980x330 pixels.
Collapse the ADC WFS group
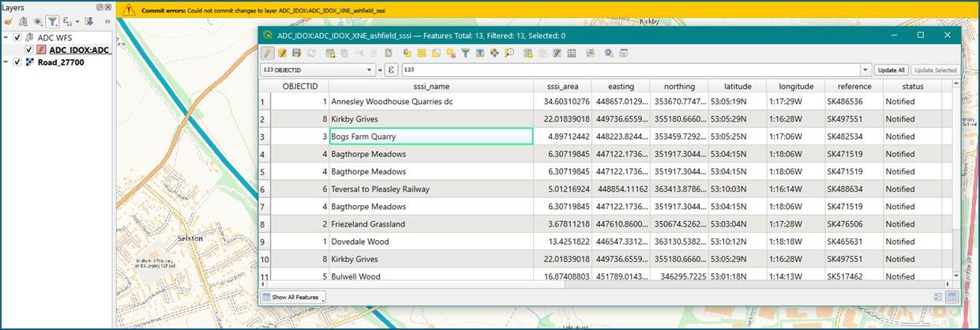coord(6,37)
